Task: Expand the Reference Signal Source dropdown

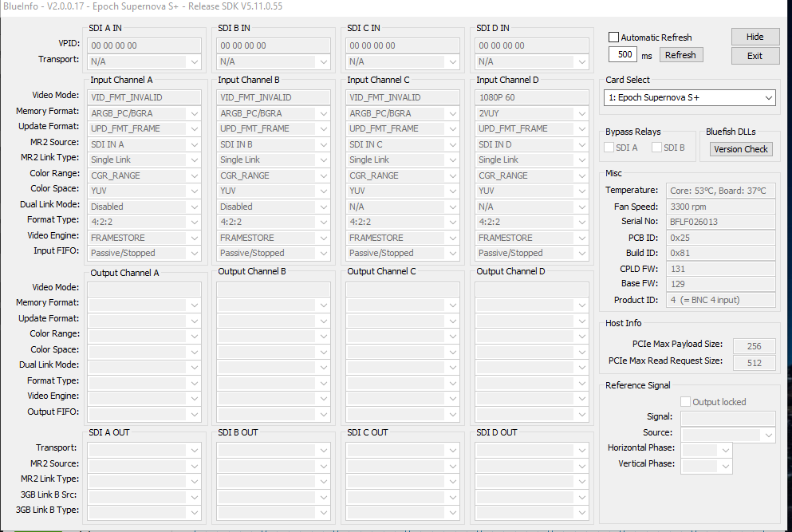Action: point(768,435)
